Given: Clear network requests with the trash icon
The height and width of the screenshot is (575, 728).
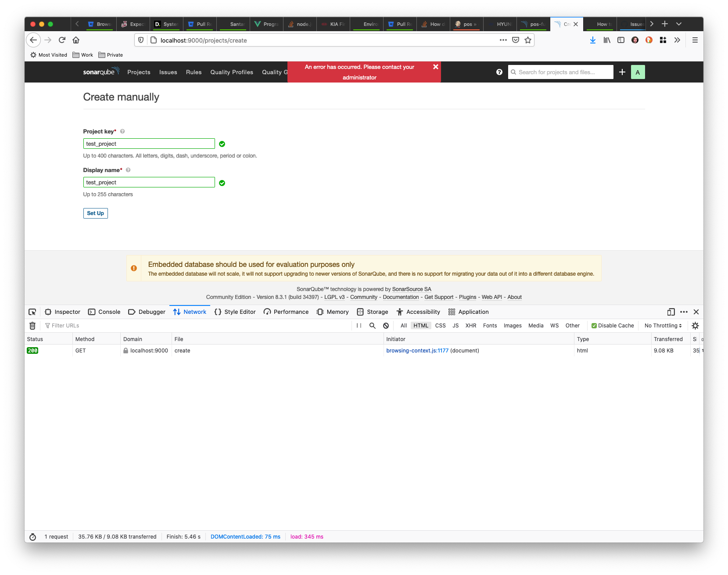Looking at the screenshot, I should 32,326.
